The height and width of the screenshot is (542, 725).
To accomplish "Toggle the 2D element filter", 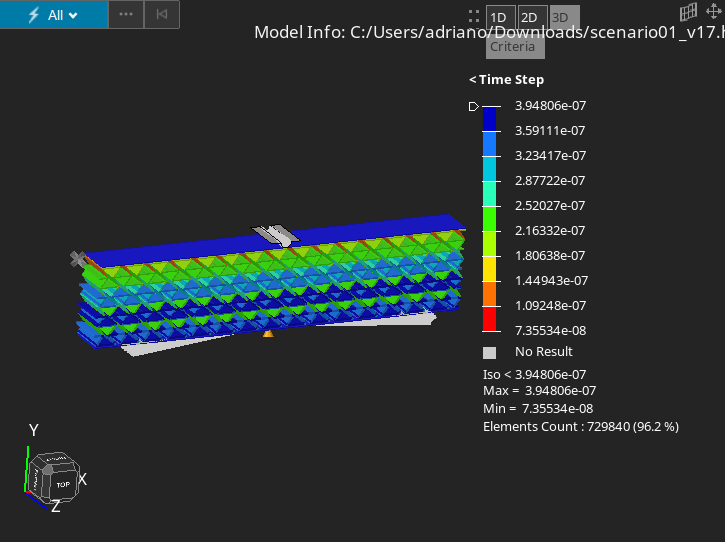I will point(532,18).
